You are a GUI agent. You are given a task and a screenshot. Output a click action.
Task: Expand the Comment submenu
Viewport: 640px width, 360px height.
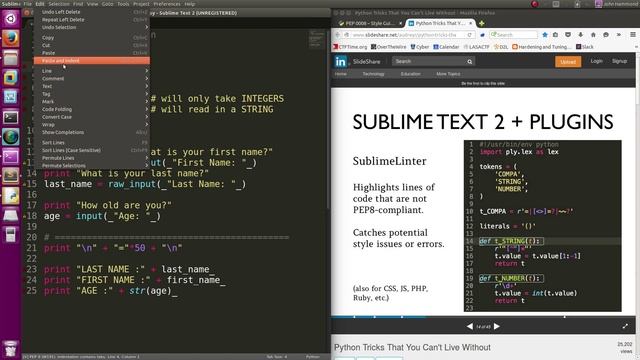tap(92, 78)
